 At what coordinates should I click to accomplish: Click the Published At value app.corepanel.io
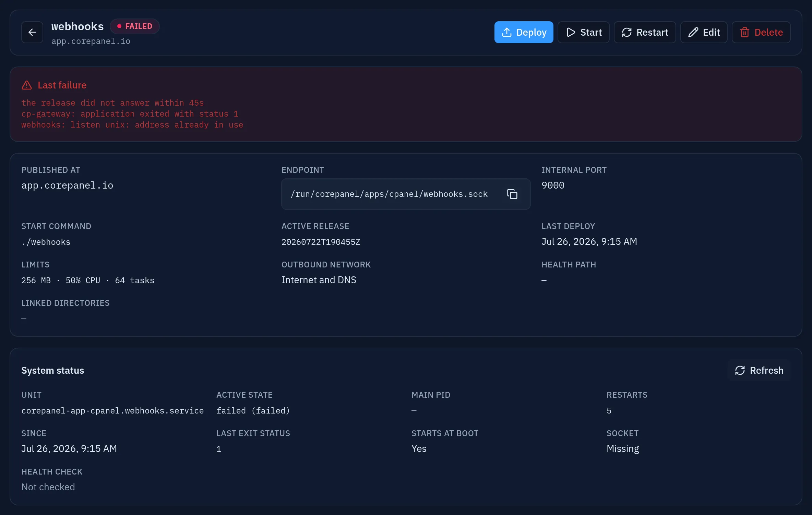tap(67, 185)
